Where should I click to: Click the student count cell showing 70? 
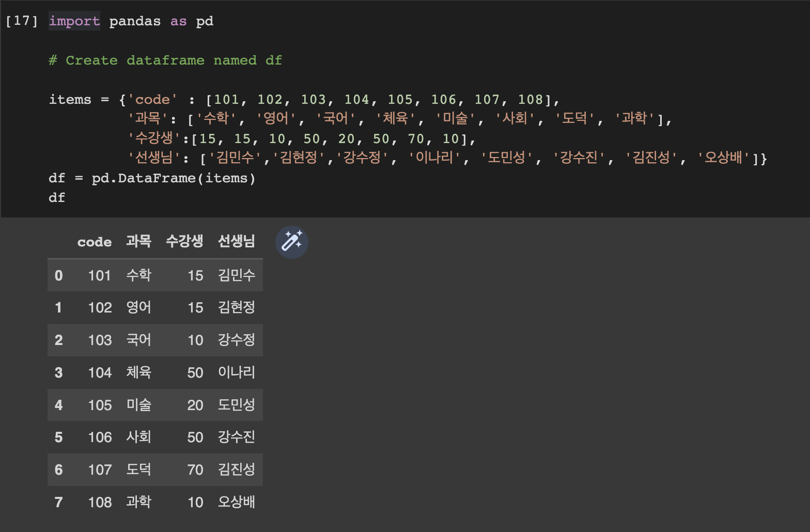195,470
